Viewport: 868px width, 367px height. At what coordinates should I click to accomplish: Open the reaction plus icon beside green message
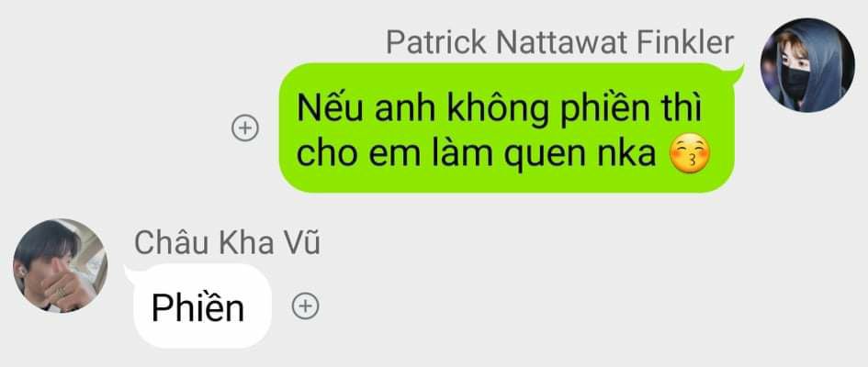coord(244,128)
